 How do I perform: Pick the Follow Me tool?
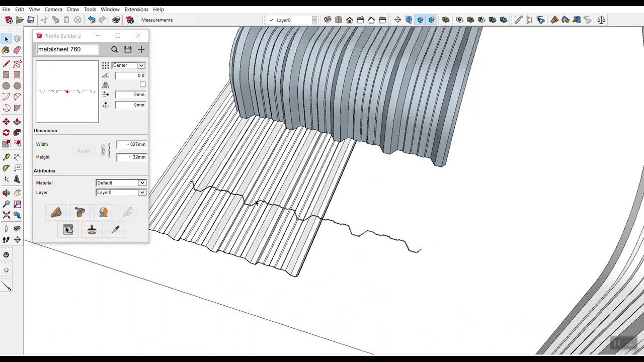tap(17, 133)
